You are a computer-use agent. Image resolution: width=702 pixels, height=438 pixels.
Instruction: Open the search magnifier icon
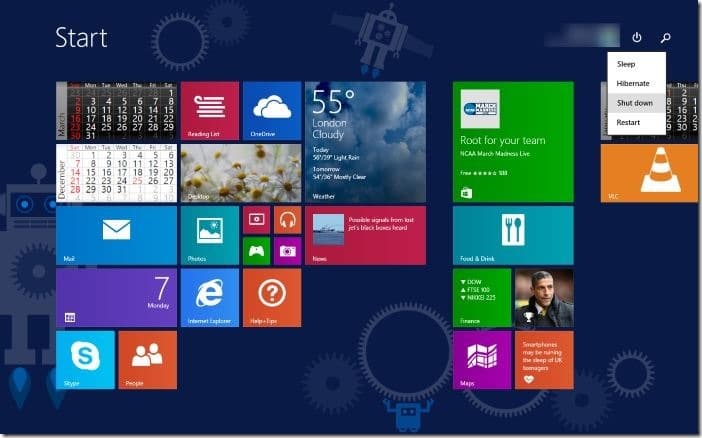click(x=666, y=38)
